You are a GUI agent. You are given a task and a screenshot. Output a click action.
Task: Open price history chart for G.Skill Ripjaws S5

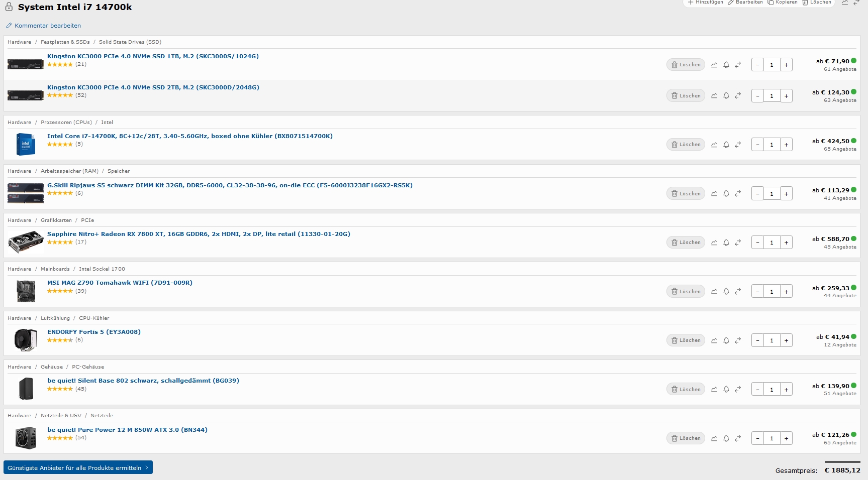pyautogui.click(x=714, y=194)
